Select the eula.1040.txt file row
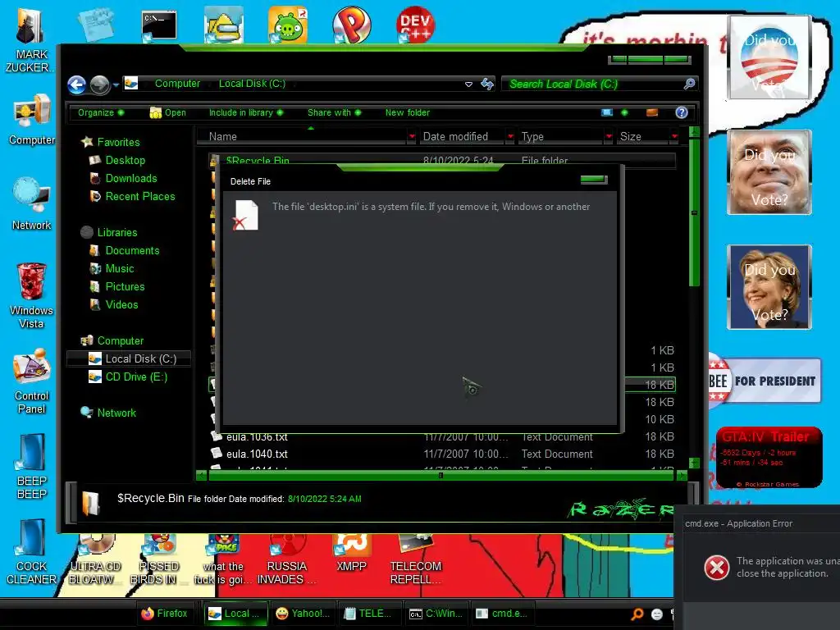Viewport: 840px width, 630px height. (x=442, y=454)
